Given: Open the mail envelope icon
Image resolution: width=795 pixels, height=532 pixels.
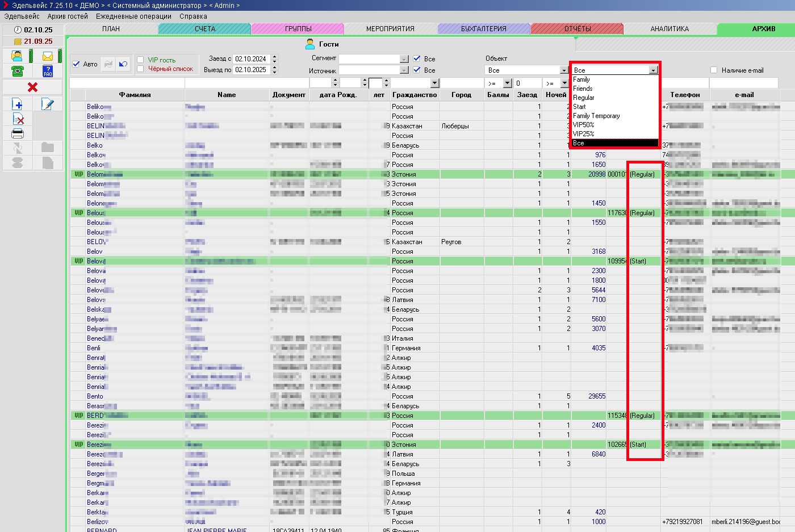Looking at the screenshot, I should (x=48, y=56).
